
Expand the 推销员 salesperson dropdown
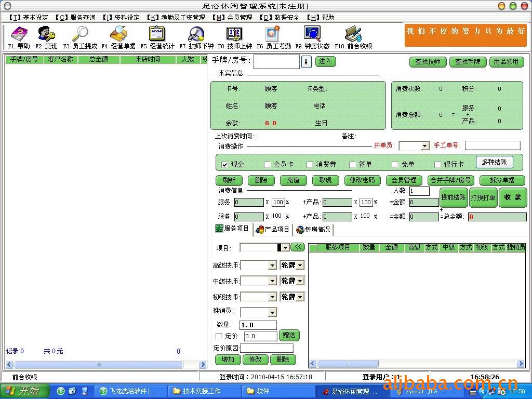pos(272,312)
